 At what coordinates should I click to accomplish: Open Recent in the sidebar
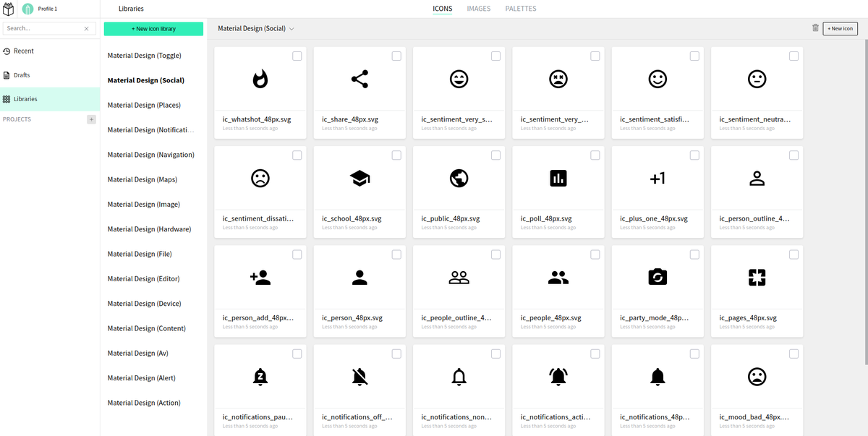[x=50, y=51]
